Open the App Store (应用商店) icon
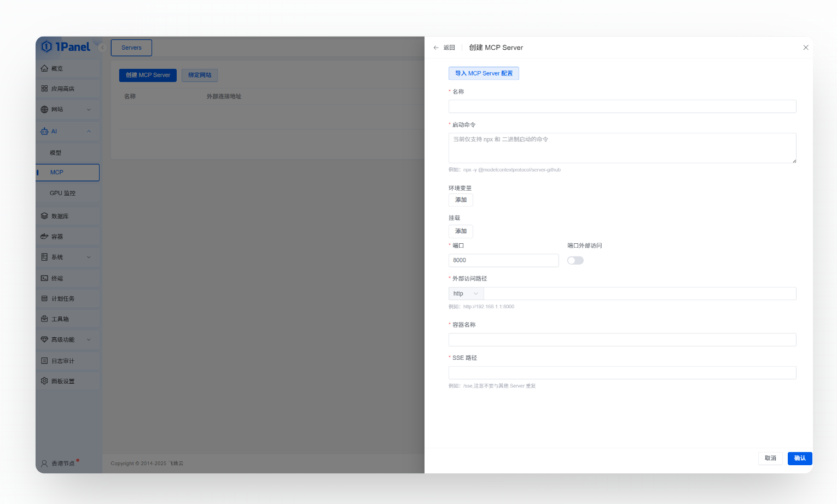Screen dimensions: 837x504 (44, 89)
